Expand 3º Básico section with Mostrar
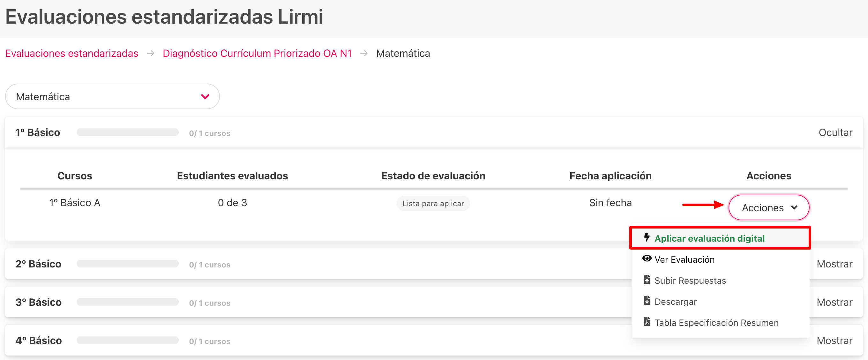Screen dimensions: 868x360 [834, 302]
